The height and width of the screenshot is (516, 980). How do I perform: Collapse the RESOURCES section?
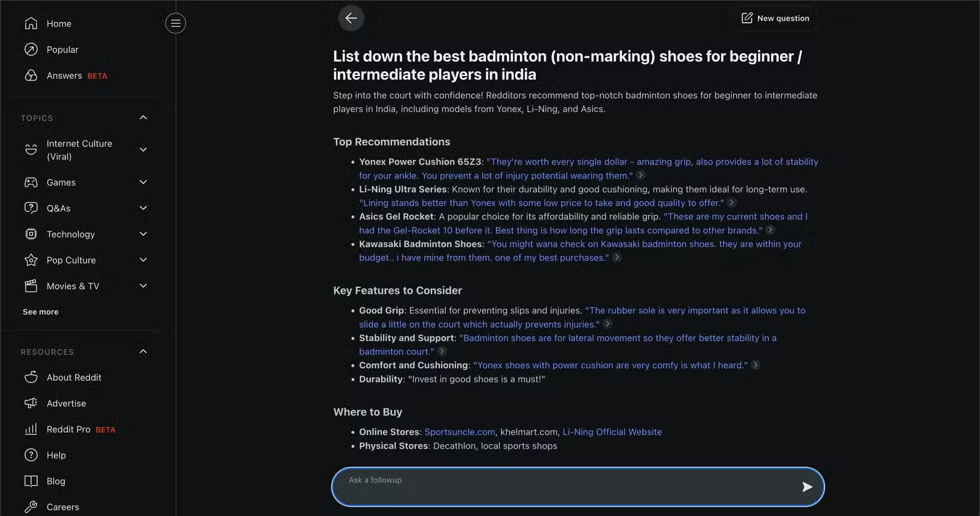(x=143, y=351)
